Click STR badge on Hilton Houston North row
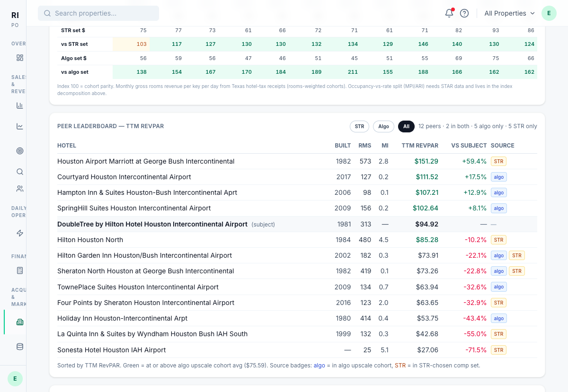This screenshot has height=392, width=568. coord(498,240)
